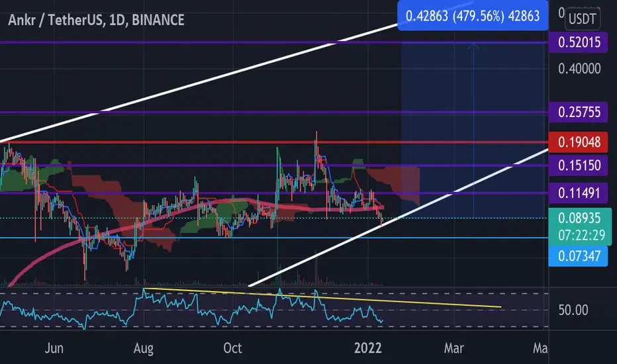Open the USDT currency selector

[x=583, y=19]
